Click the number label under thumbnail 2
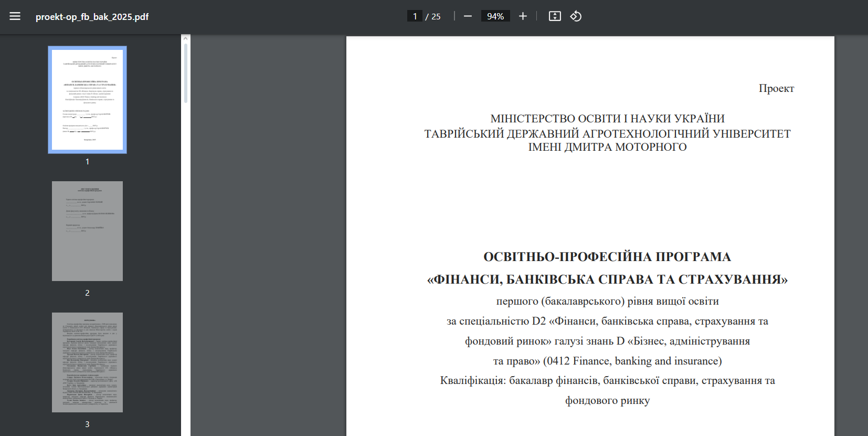 (87, 293)
